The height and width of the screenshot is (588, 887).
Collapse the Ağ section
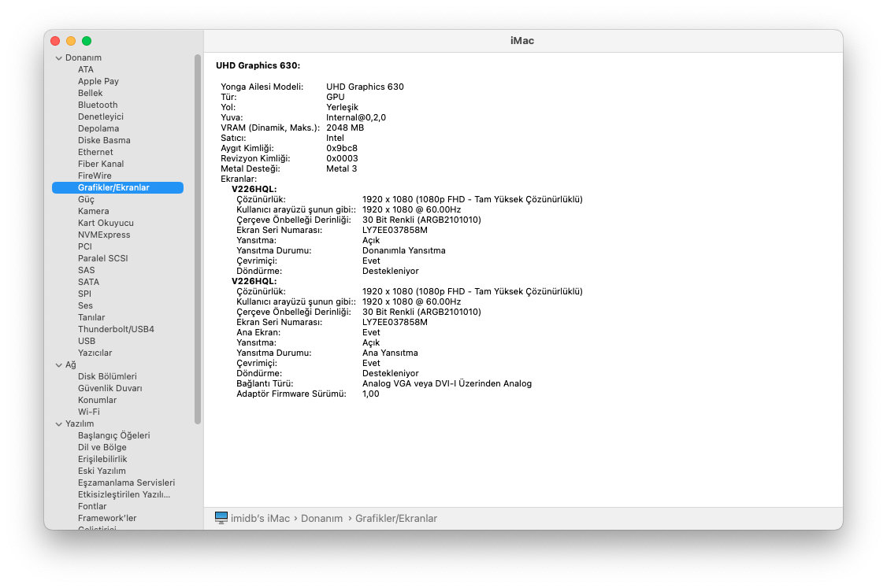(58, 365)
